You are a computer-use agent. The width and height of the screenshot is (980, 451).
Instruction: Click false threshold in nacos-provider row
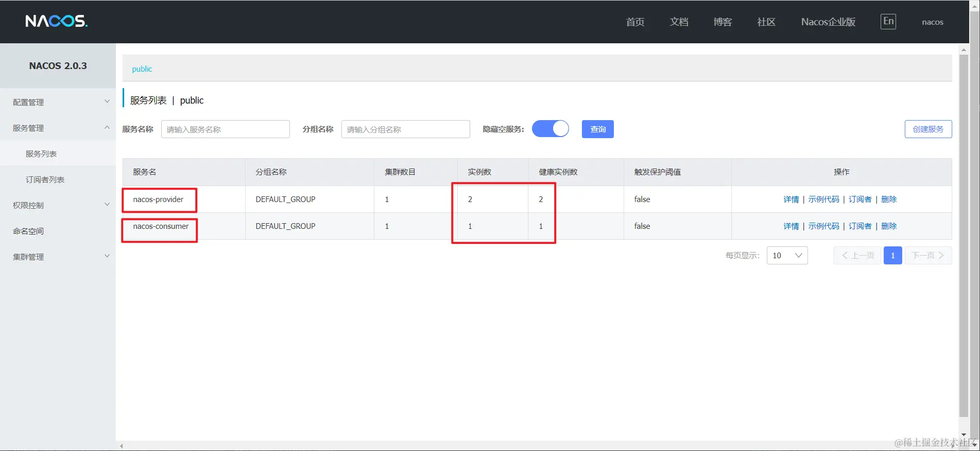642,199
